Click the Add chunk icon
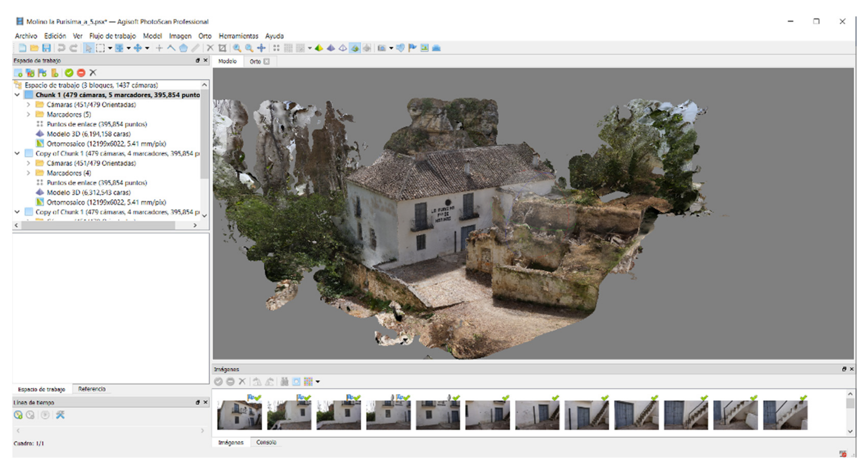The width and height of the screenshot is (868, 468). point(18,73)
